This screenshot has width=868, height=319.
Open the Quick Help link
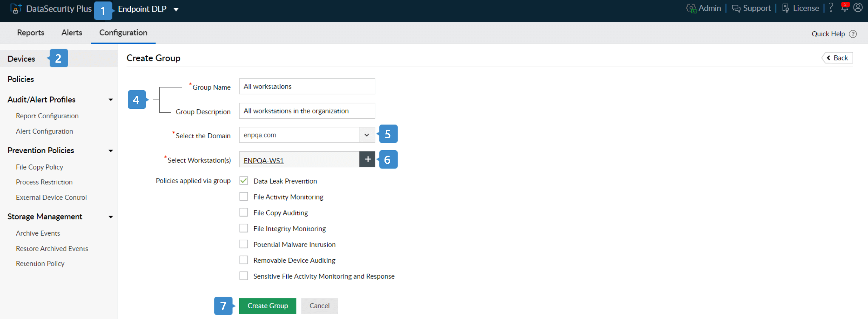tap(828, 34)
